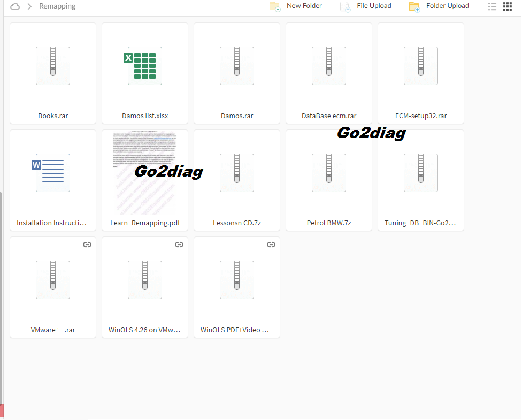Select the Petrol BMW.7z archive icon
The width and height of the screenshot is (522, 420).
[x=328, y=173]
